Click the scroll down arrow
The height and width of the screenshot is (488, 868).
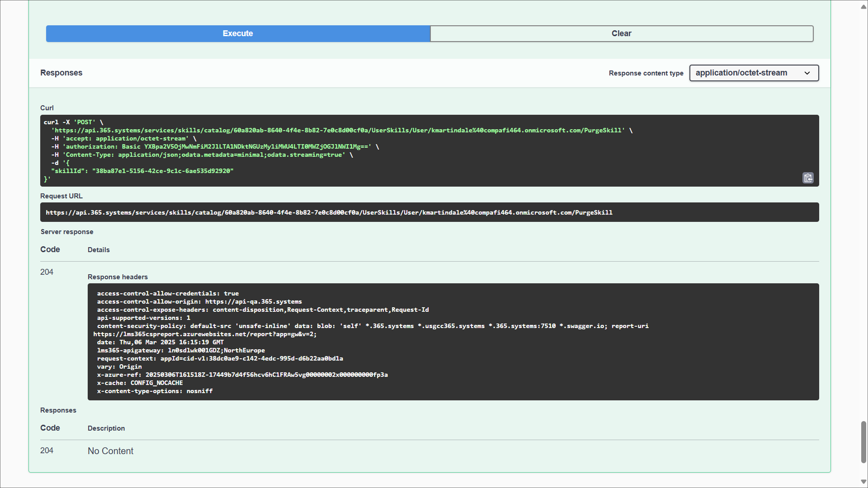(x=863, y=482)
